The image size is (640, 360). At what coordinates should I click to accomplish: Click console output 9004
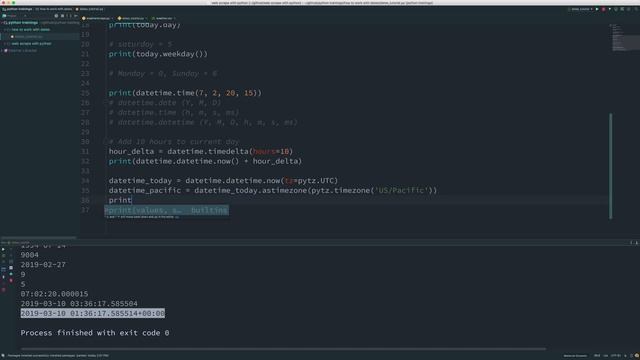29,255
